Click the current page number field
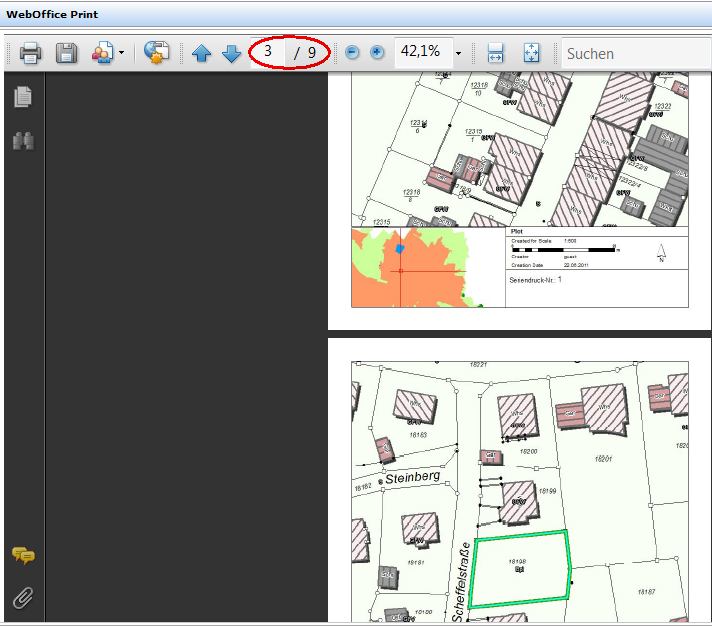This screenshot has height=626, width=712. [x=268, y=51]
